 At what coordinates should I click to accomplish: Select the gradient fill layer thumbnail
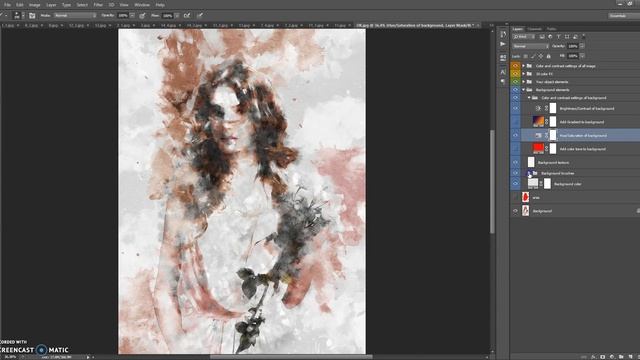(x=538, y=121)
